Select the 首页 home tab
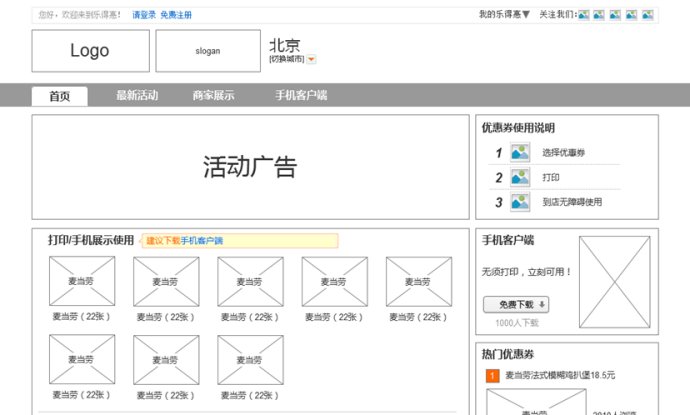 (59, 96)
